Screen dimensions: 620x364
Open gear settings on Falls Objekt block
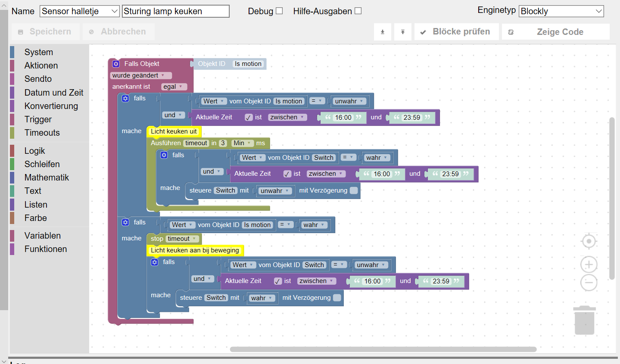[116, 64]
